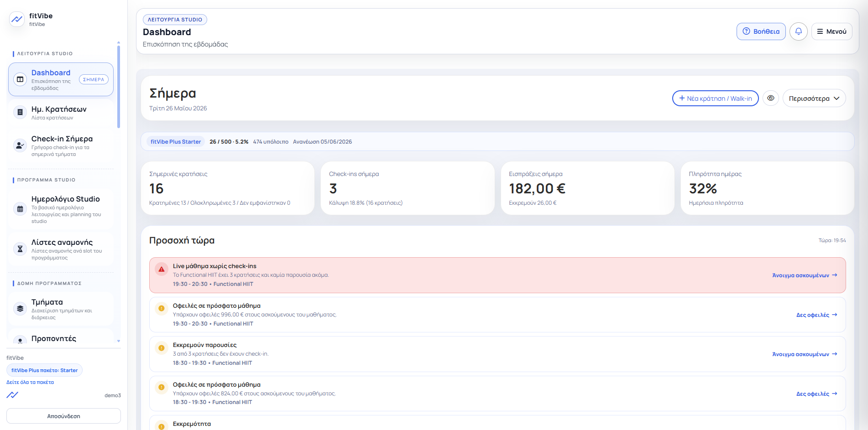Viewport: 868px width, 430px height.
Task: Click the sidebar scroll down arrow
Action: [x=119, y=341]
